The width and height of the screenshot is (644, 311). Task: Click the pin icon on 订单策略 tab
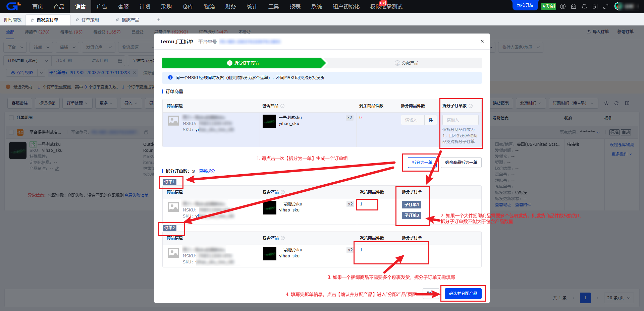point(77,20)
